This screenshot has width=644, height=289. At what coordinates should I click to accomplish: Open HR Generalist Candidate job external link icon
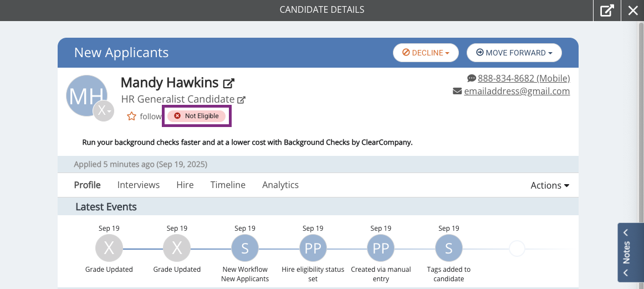point(242,99)
